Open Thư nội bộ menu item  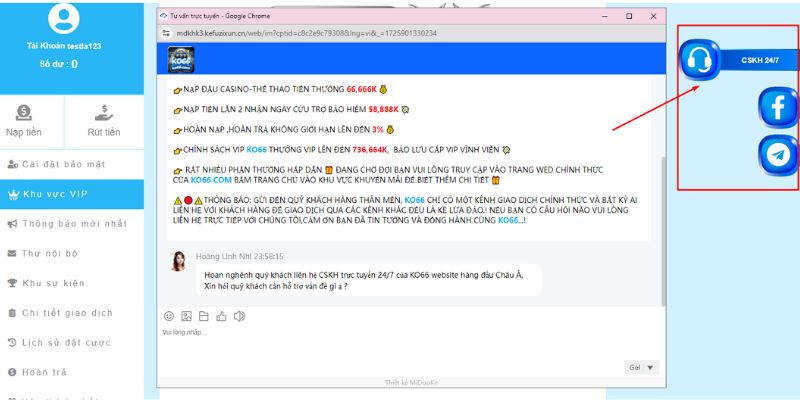click(72, 254)
